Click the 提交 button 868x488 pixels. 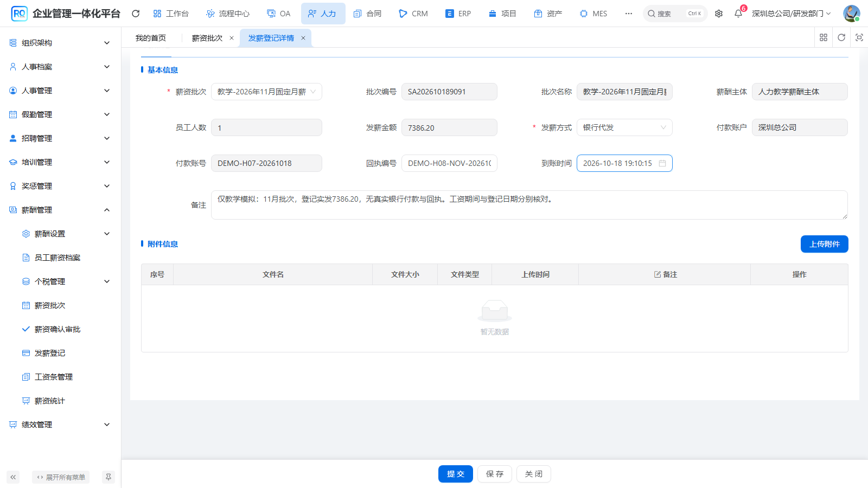coord(456,474)
